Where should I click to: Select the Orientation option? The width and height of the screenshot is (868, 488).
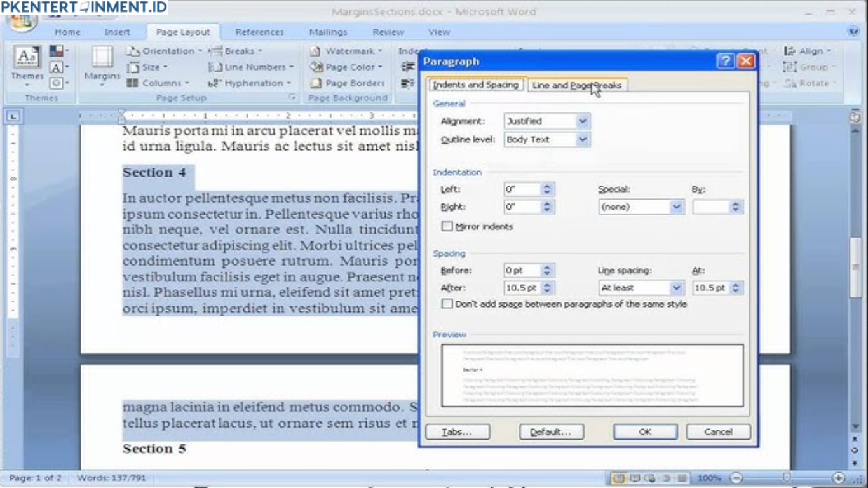tap(164, 51)
